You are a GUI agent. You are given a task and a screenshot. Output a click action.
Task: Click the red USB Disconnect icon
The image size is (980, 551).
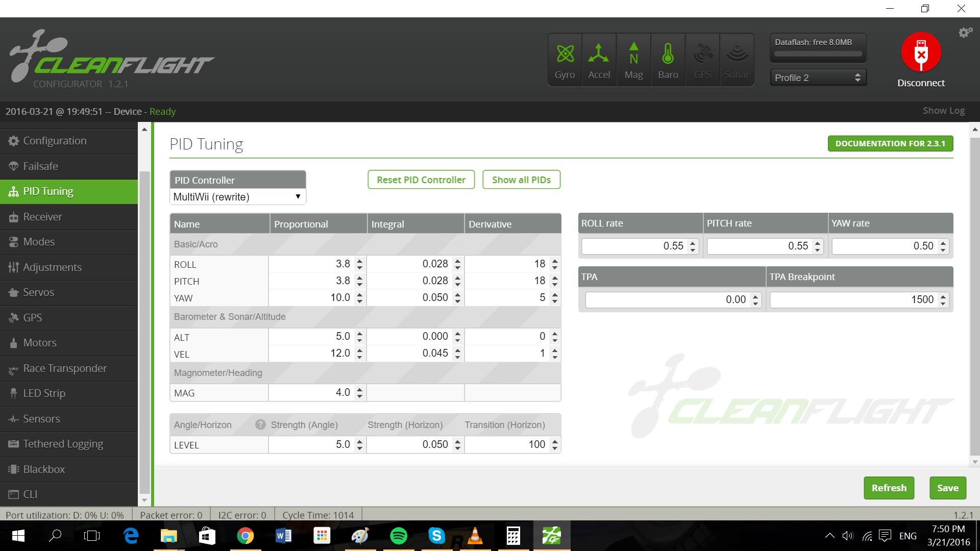tap(921, 53)
